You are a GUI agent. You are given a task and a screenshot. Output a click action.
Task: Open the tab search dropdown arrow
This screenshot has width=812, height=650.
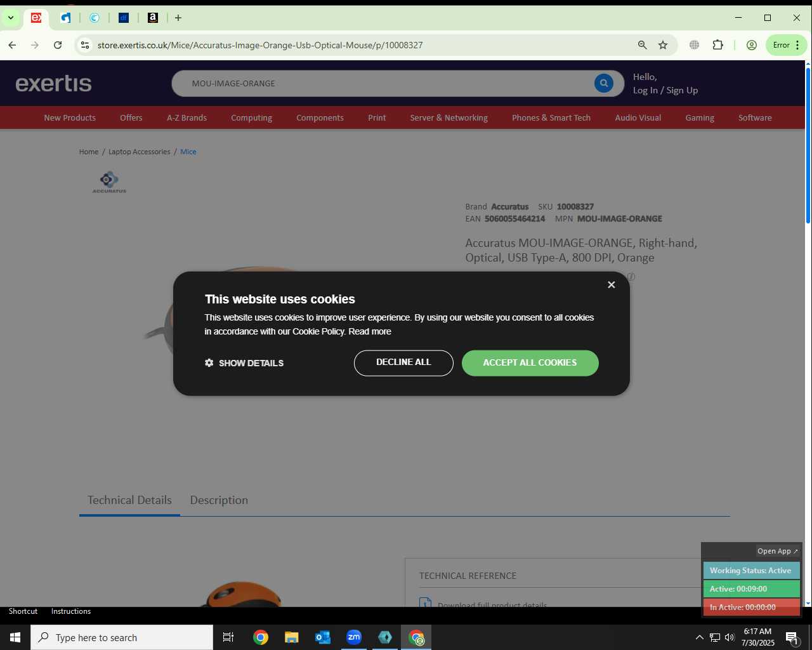(x=11, y=18)
